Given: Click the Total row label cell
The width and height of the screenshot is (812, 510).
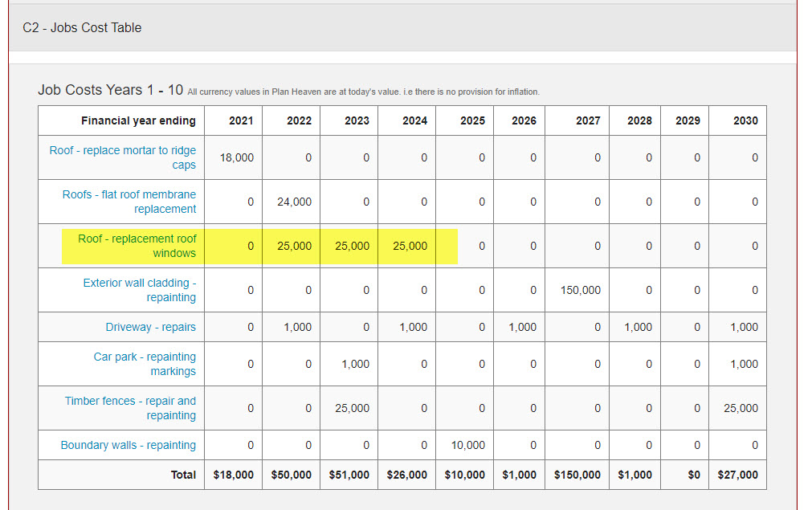Looking at the screenshot, I should pyautogui.click(x=182, y=475).
